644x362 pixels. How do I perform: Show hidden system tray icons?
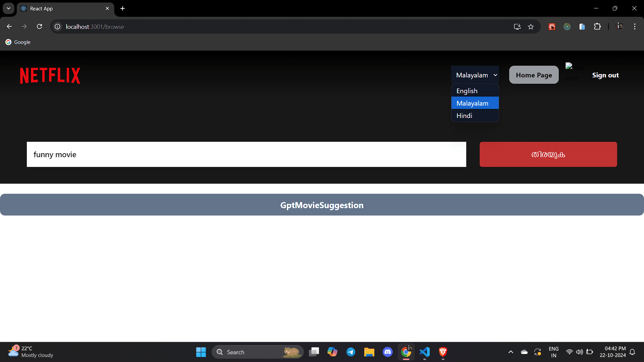point(511,352)
